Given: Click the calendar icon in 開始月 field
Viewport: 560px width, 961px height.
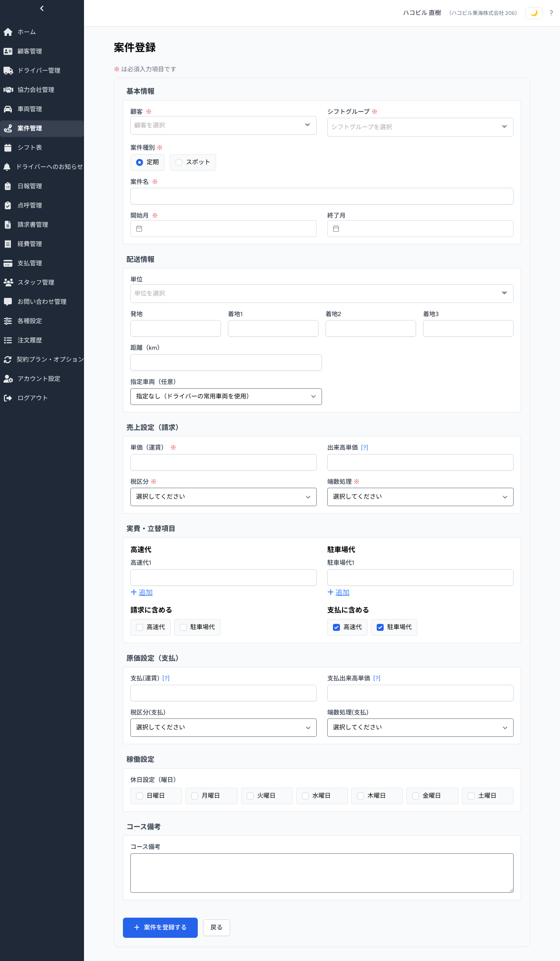Looking at the screenshot, I should point(139,229).
